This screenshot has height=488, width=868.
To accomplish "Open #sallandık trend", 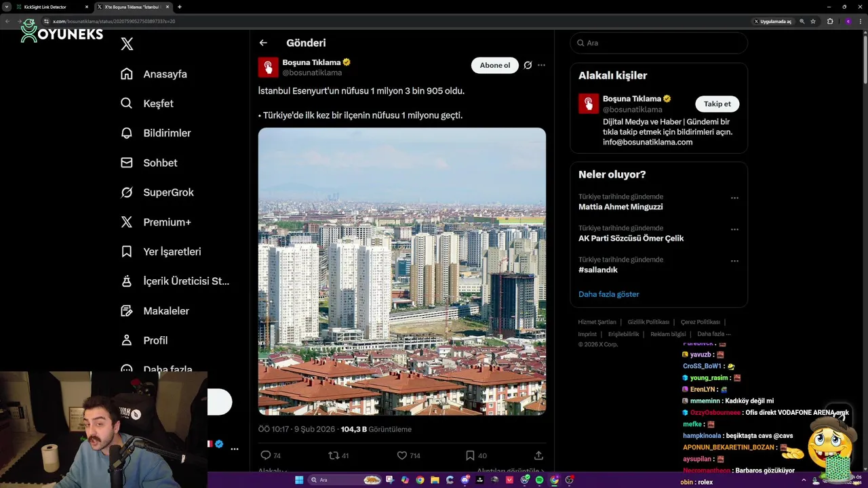I will coord(598,270).
